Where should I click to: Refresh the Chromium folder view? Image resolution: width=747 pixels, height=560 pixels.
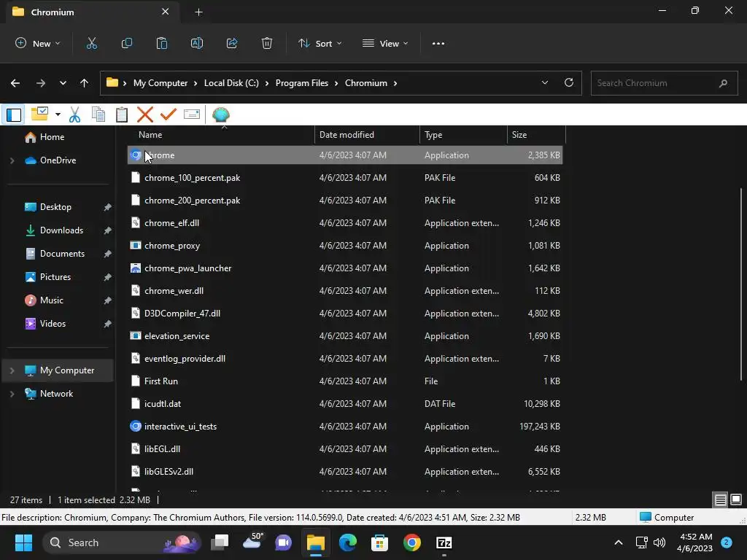pos(569,82)
